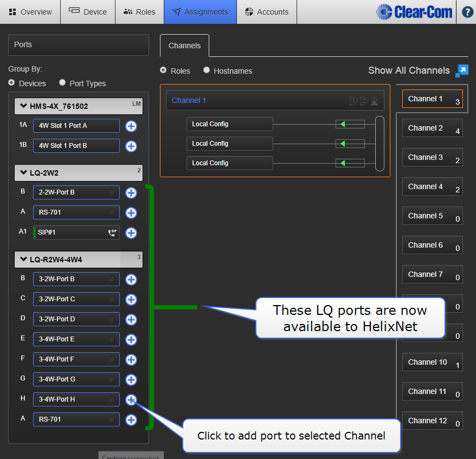
Task: Add 3-4W-Port E to selected channel
Action: 131,340
